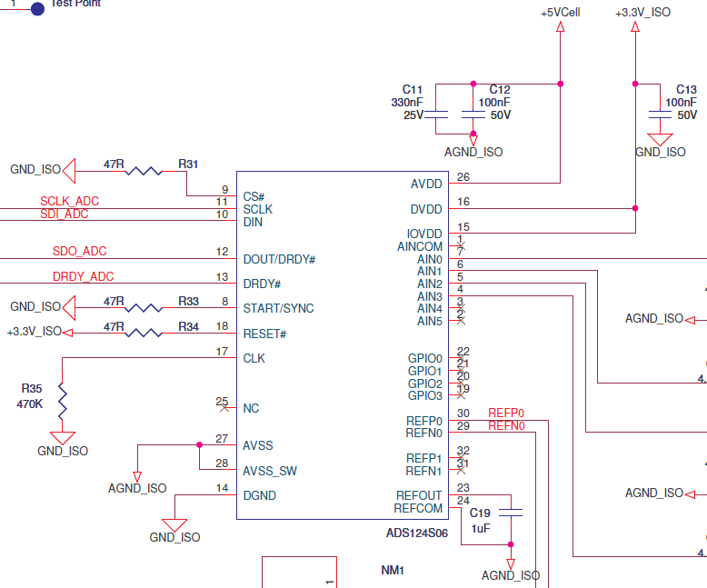Select the DOUT/DRDY# pin name
Screen dimensions: 707x588
(x=279, y=259)
